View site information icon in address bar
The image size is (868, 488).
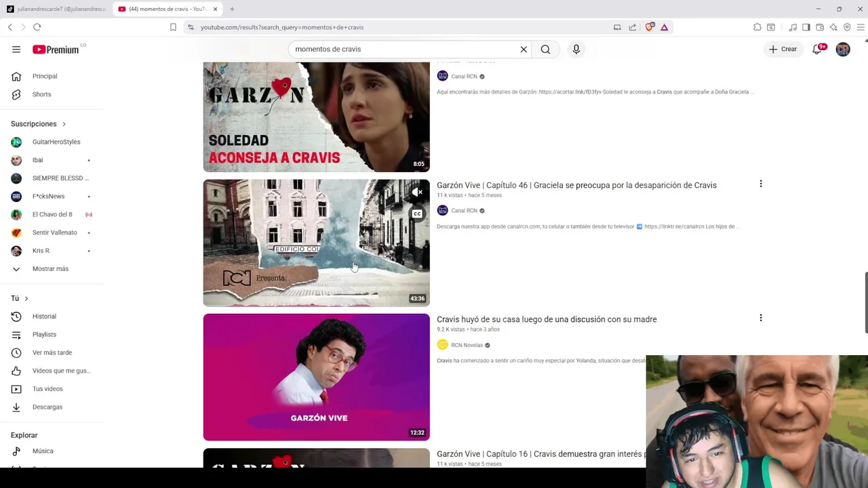(191, 27)
